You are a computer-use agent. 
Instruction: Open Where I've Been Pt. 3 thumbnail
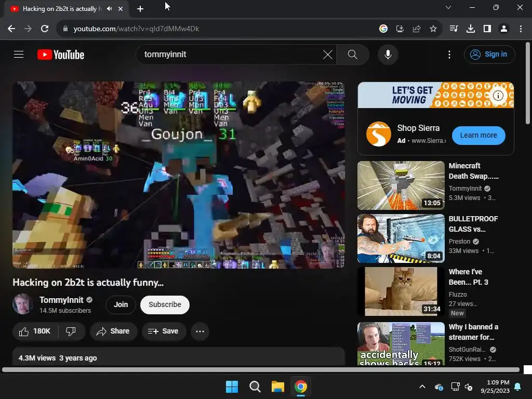[401, 291]
